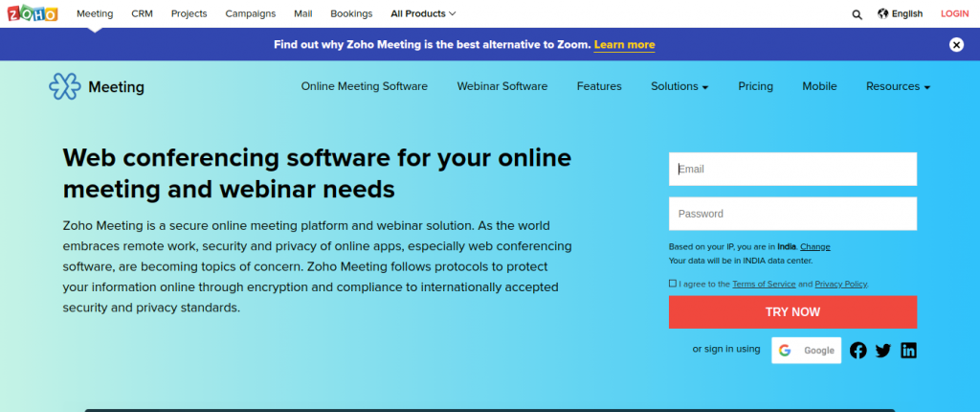The image size is (980, 412).
Task: Click the 'Web conferencing software' headline
Action: pos(317,172)
